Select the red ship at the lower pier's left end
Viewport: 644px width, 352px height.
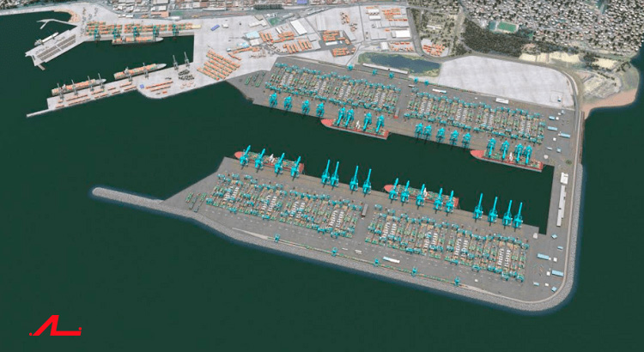pos(269,161)
